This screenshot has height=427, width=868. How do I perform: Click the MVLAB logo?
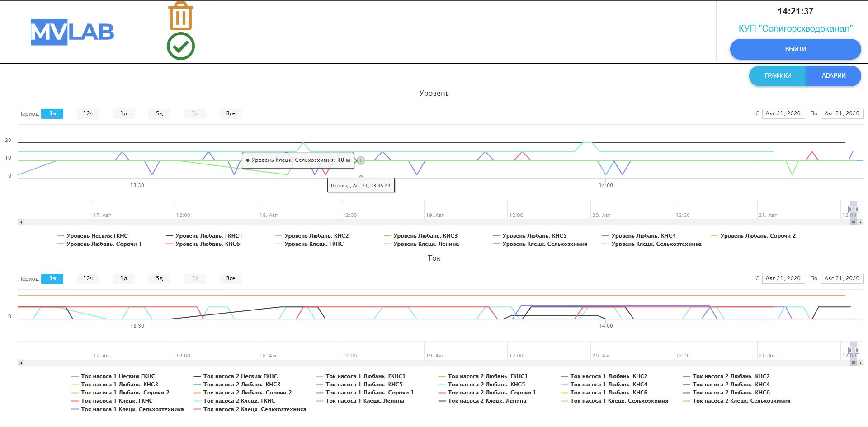point(72,32)
